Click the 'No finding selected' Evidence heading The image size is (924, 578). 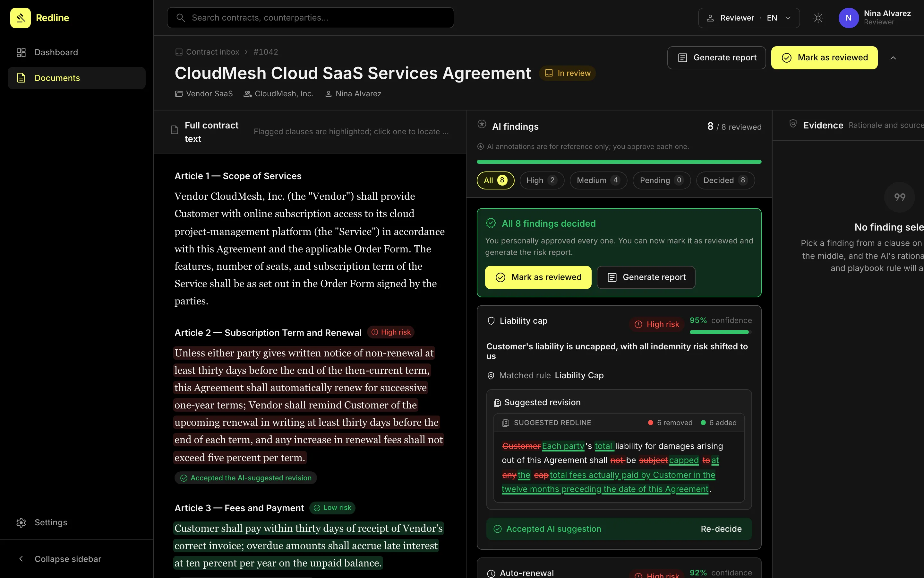889,227
